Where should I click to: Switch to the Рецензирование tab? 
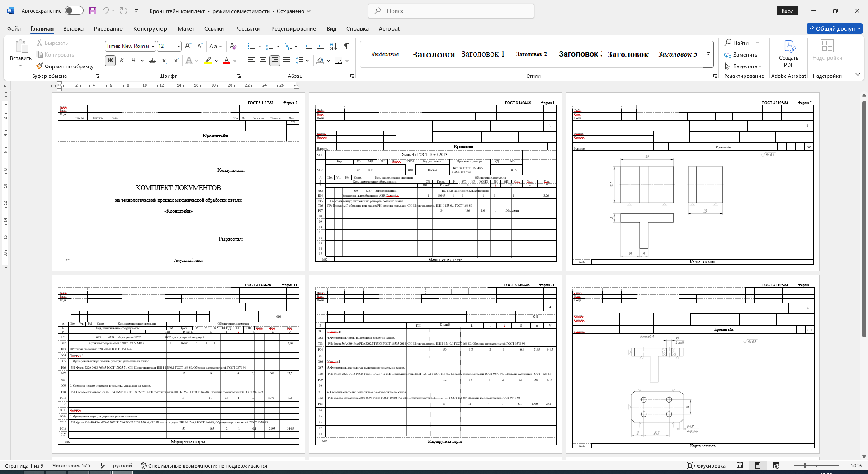(293, 28)
